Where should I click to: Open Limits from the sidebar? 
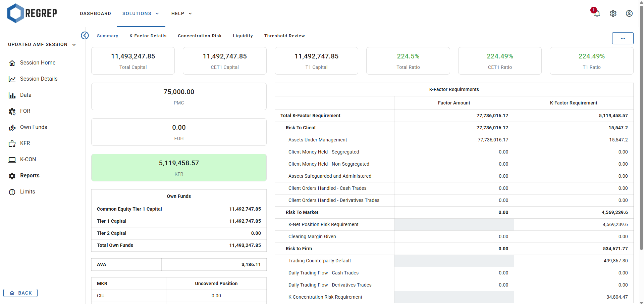point(28,191)
